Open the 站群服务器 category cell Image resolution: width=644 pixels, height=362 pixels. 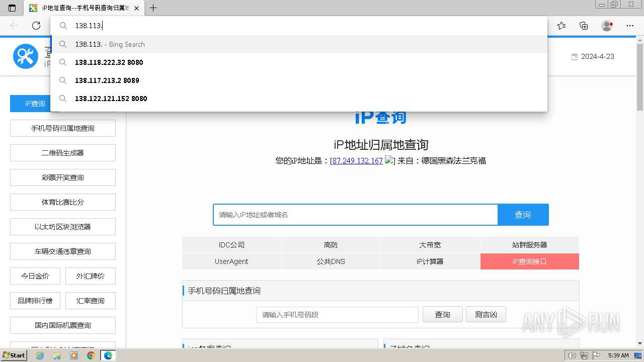pyautogui.click(x=529, y=245)
